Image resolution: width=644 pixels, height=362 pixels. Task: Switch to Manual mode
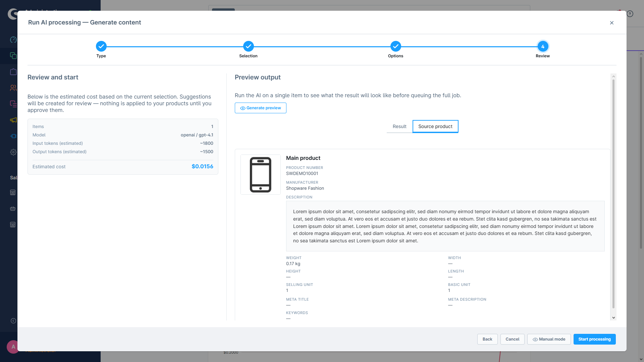click(x=549, y=339)
